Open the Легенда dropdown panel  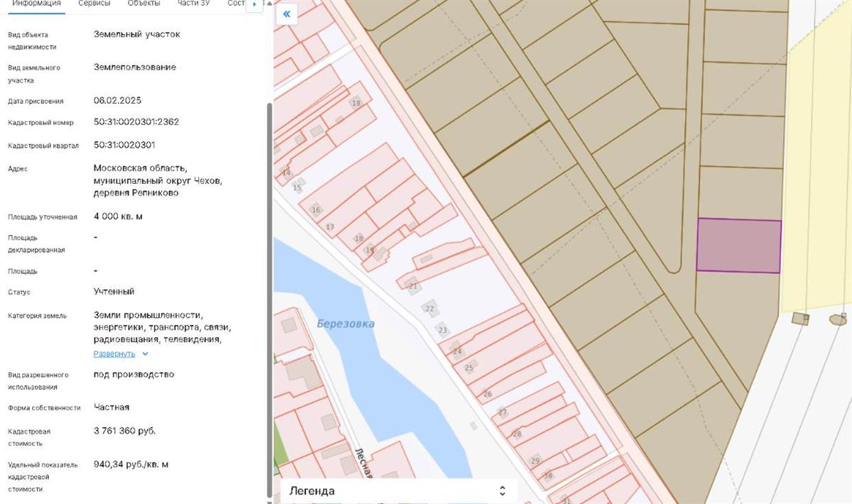[x=398, y=491]
